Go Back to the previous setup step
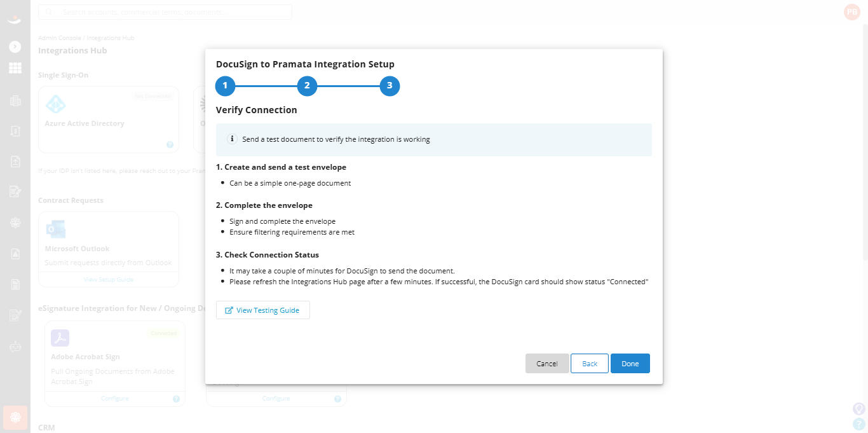This screenshot has height=433, width=868. coord(590,364)
